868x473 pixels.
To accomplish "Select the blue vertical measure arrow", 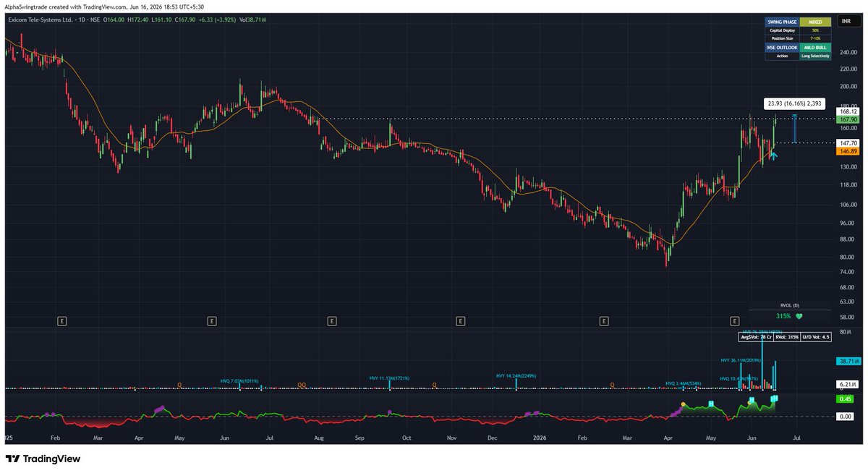I will click(x=794, y=128).
